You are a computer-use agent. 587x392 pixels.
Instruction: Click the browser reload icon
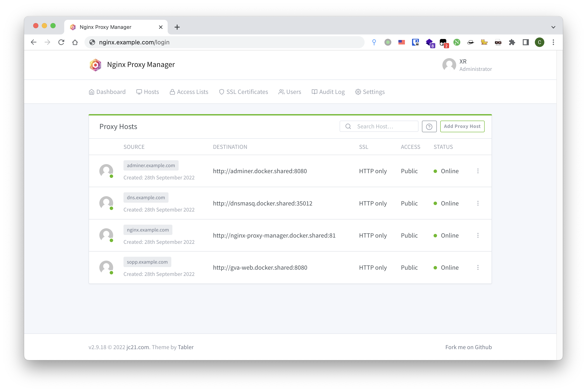click(x=61, y=42)
